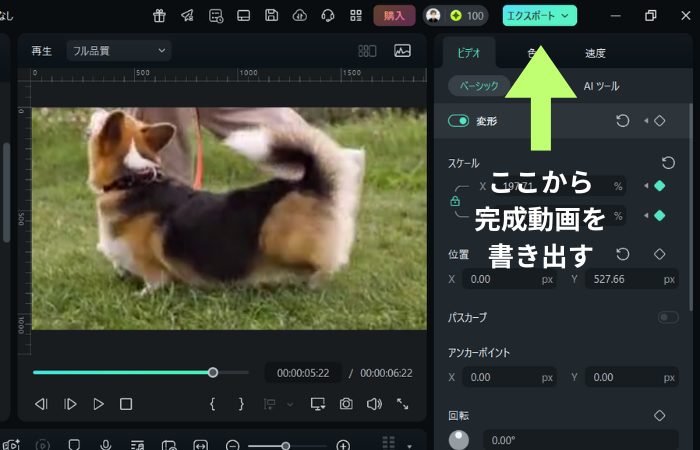Screen dimensions: 700x450
Task: Add keyframe for 位置 position
Action: (660, 254)
